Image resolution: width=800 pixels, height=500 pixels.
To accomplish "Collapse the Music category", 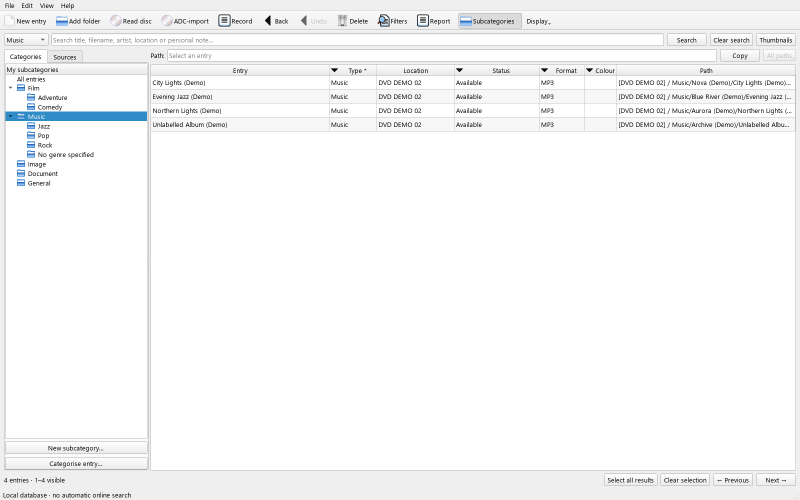I will [x=11, y=116].
